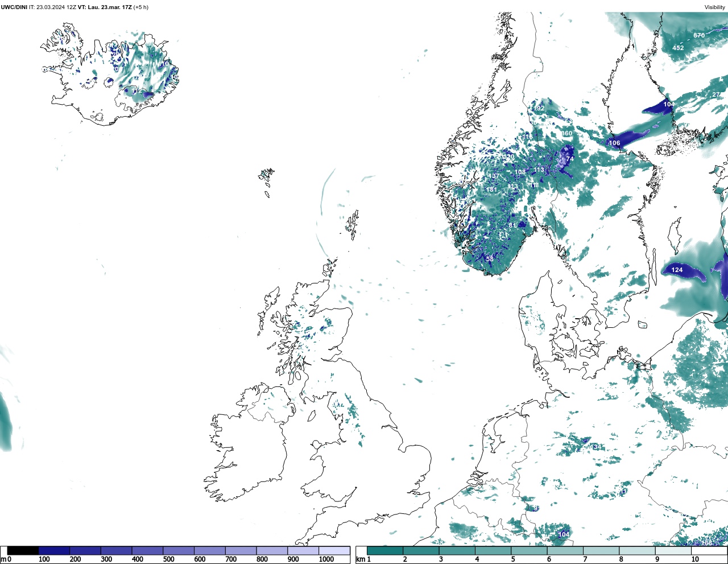Click the initial time '23.03.2024 12Z'
The image size is (728, 564).
56,7
